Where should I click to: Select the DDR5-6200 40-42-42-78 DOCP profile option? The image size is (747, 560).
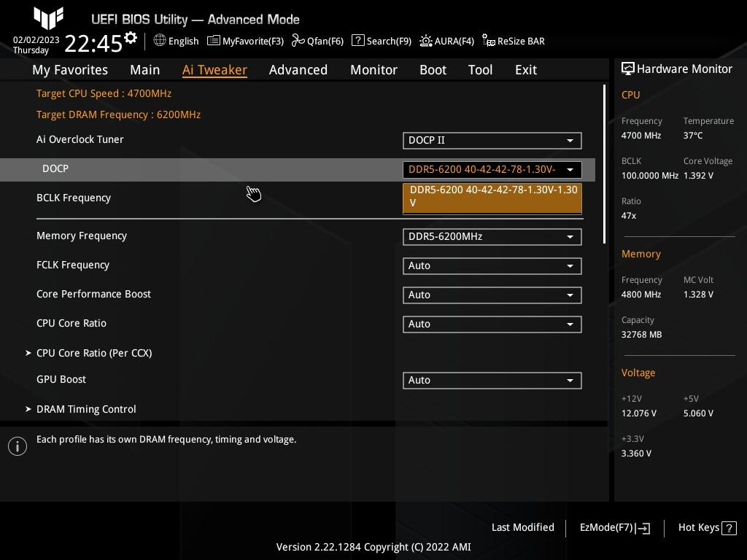[x=492, y=196]
